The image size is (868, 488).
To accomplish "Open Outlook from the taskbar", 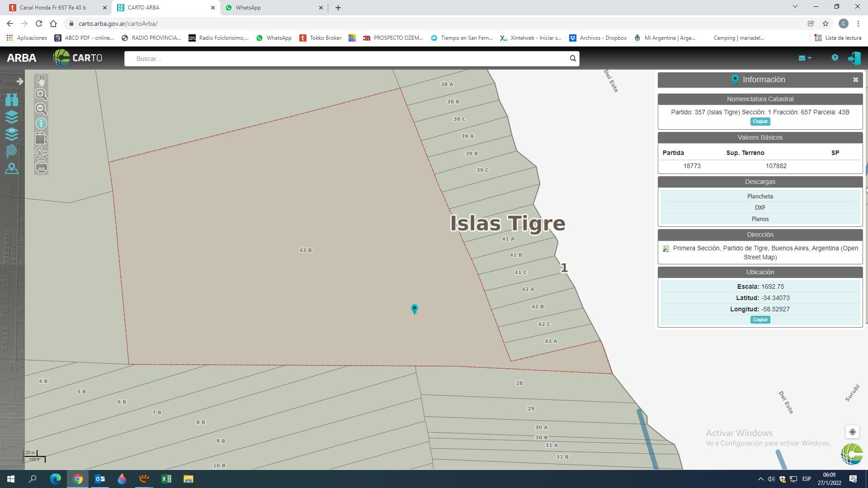I will click(100, 479).
